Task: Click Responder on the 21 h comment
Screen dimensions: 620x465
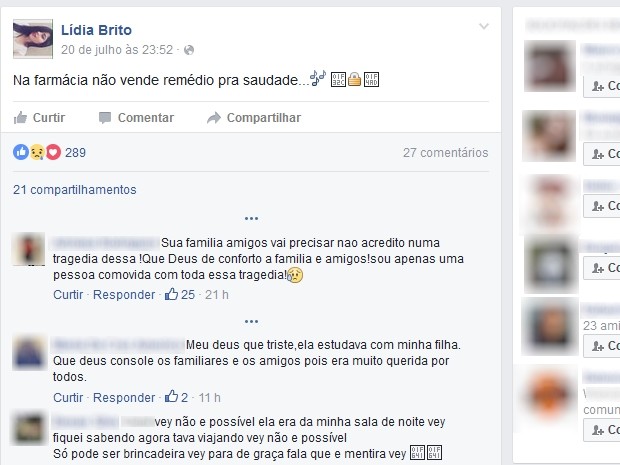Action: [x=124, y=295]
